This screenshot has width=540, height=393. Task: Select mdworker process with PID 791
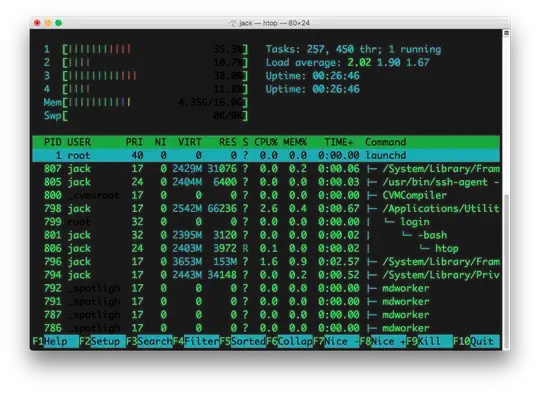pos(266,301)
